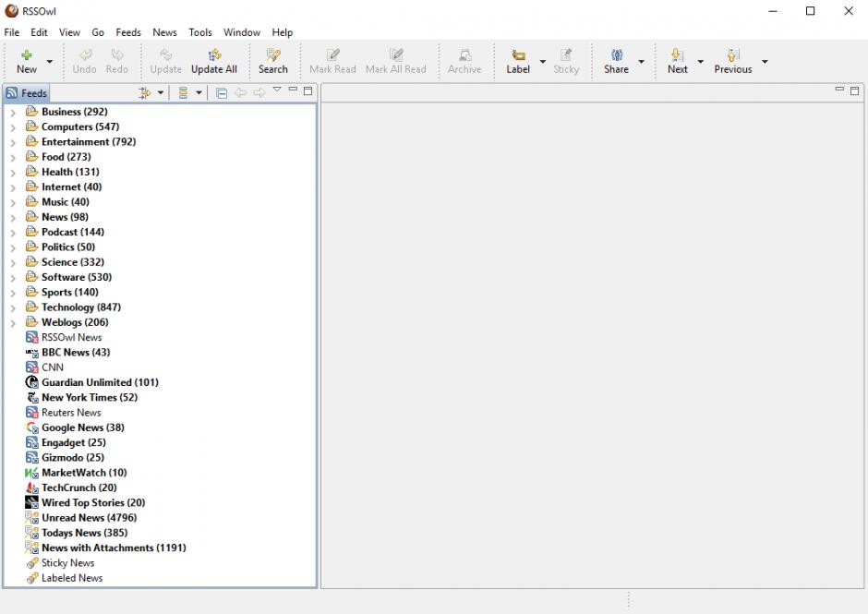Viewport: 868px width, 614px height.
Task: Open the dropdown arrow next to New
Action: 50,62
